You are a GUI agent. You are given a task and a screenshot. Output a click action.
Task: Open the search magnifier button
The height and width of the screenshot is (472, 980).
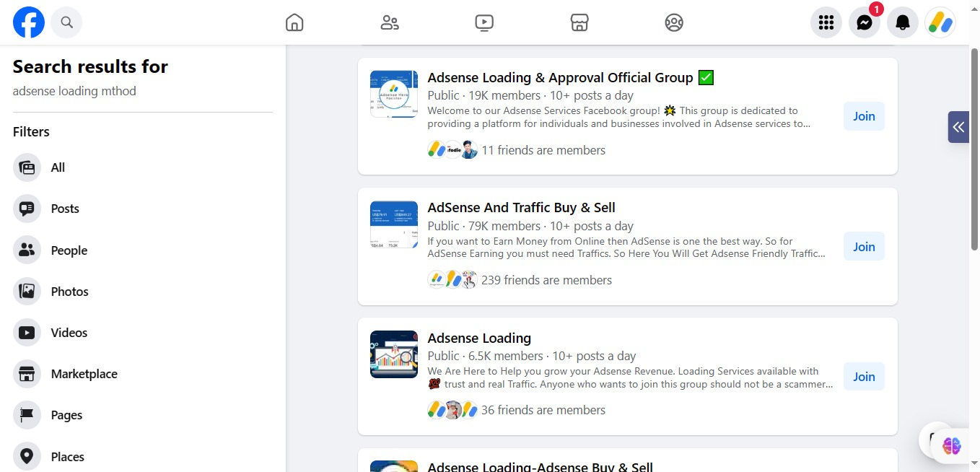click(x=66, y=22)
